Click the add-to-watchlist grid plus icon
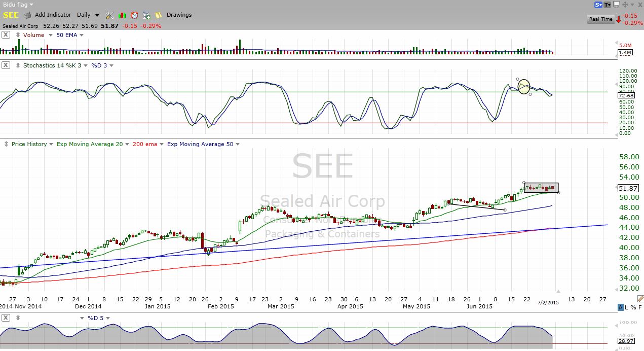Viewport: 644px width, 351px height. click(146, 15)
